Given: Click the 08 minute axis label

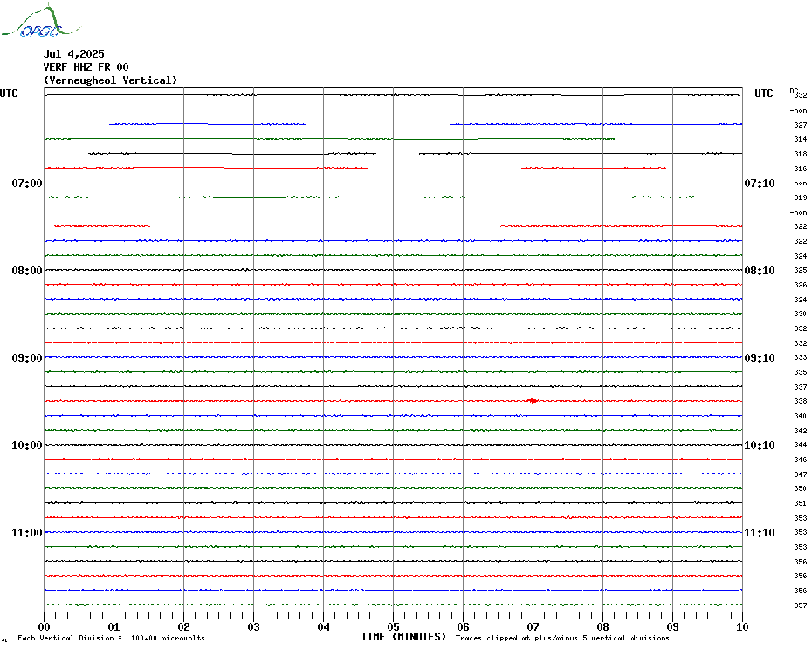Looking at the screenshot, I should pyautogui.click(x=602, y=626).
